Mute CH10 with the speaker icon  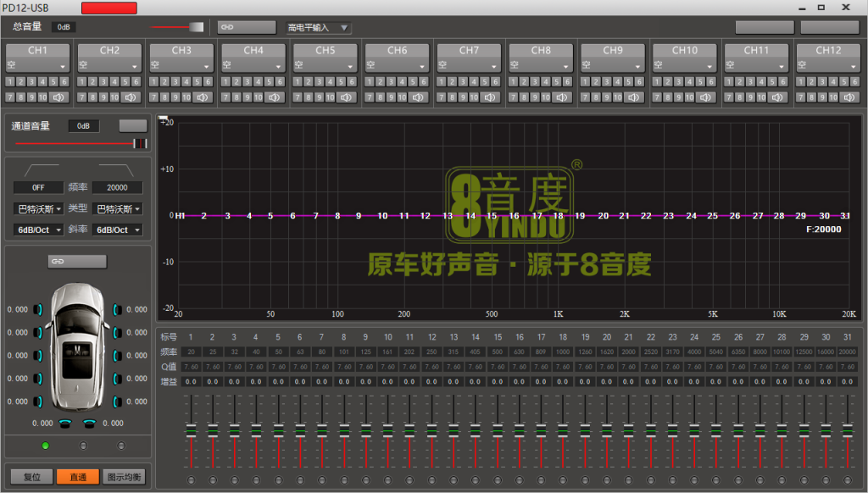[706, 97]
